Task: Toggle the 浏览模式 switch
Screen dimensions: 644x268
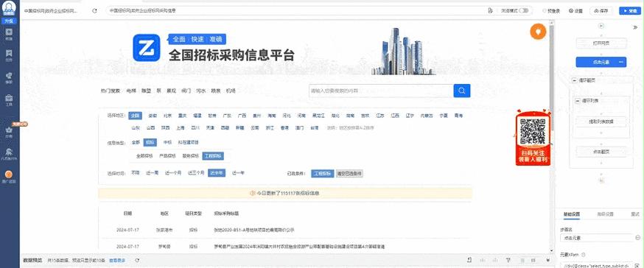Action: [523, 10]
